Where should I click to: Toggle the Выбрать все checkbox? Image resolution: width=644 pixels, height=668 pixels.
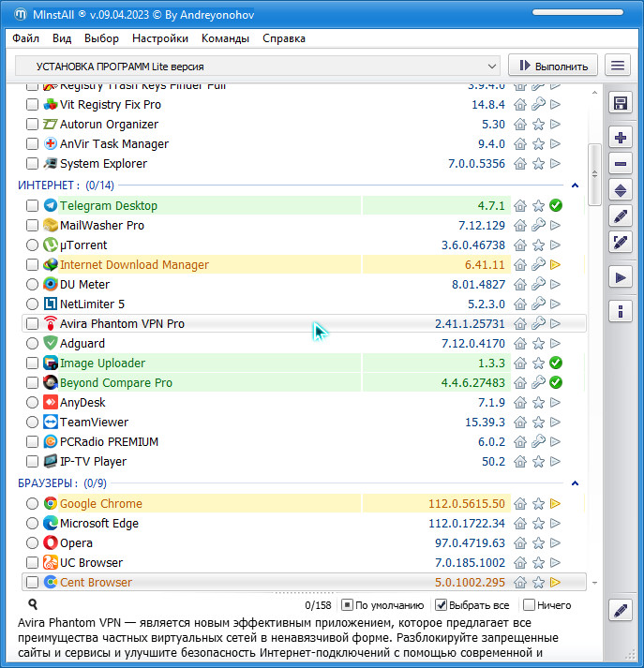(442, 605)
